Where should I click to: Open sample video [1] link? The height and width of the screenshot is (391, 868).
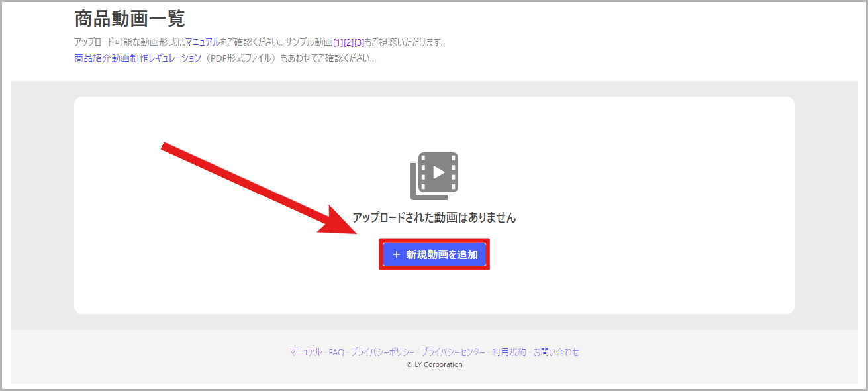tap(338, 42)
